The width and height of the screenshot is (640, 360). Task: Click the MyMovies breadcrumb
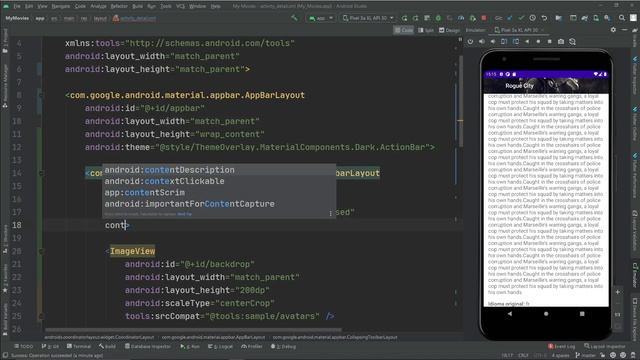tap(17, 18)
